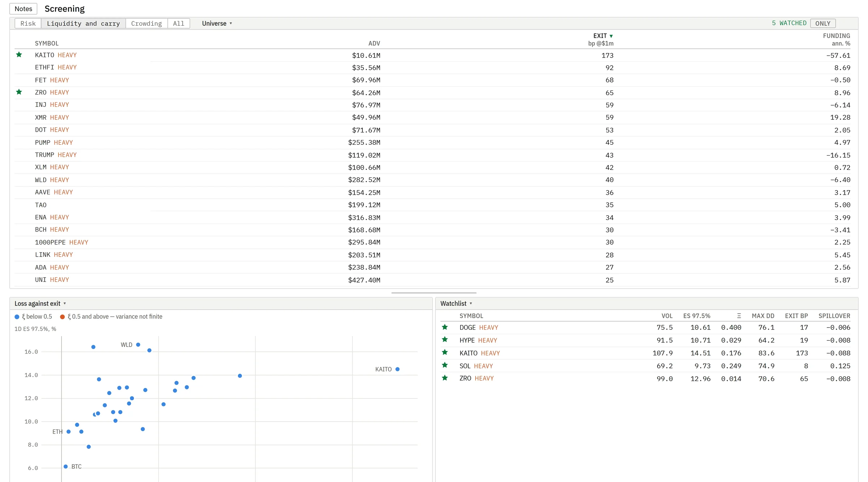
Task: Toggle the watched ONLY filter
Action: coord(823,24)
